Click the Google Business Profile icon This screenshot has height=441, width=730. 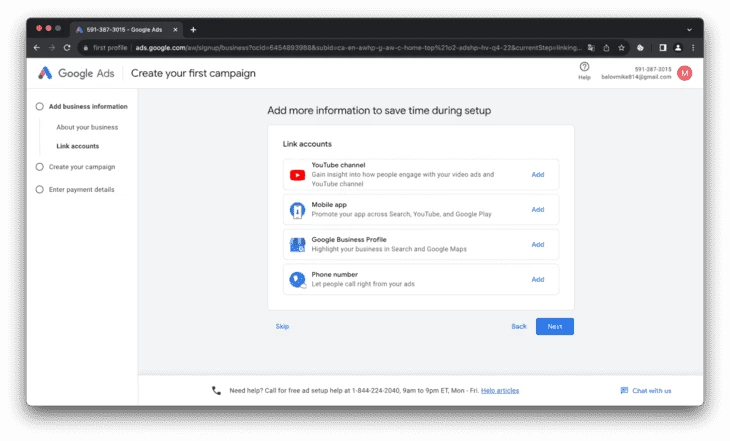click(x=297, y=244)
